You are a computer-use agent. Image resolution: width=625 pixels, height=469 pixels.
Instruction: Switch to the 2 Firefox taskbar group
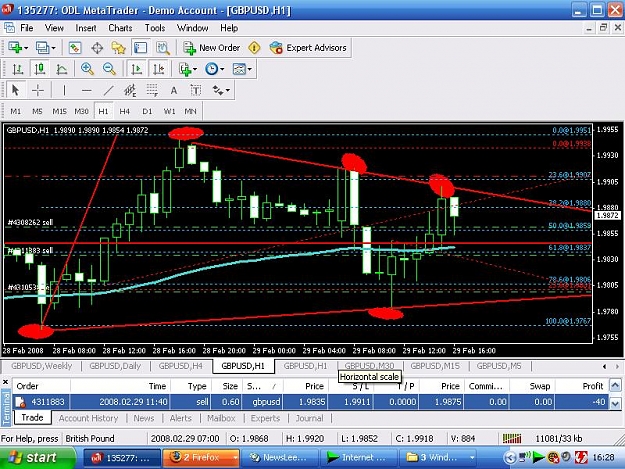tap(201, 458)
